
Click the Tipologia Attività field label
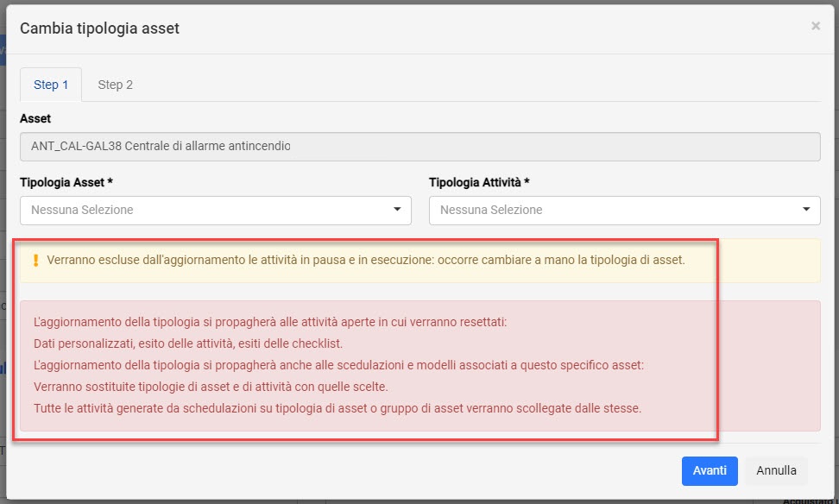[x=479, y=182]
